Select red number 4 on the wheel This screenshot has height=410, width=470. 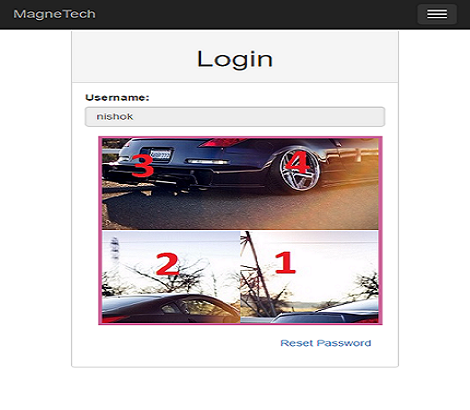pos(297,162)
